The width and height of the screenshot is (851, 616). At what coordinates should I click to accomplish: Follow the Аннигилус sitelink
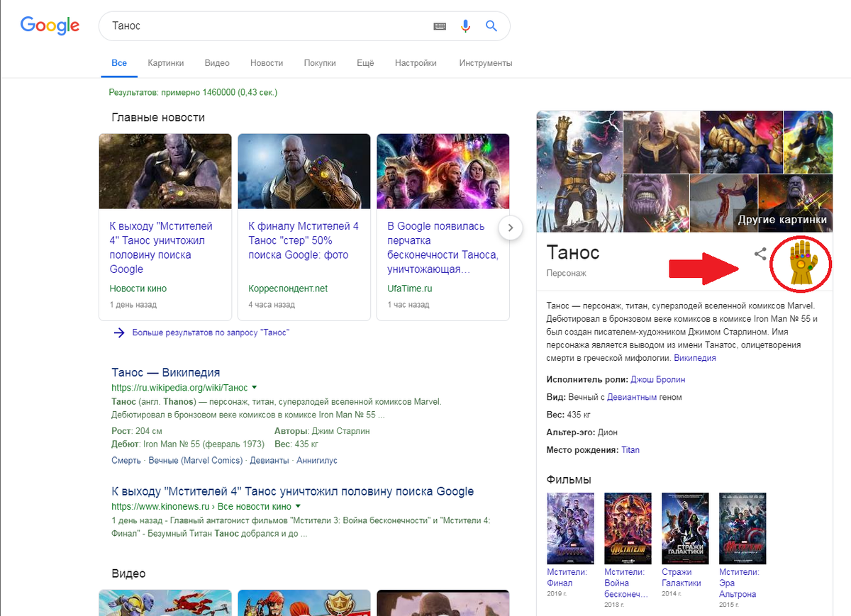317,460
